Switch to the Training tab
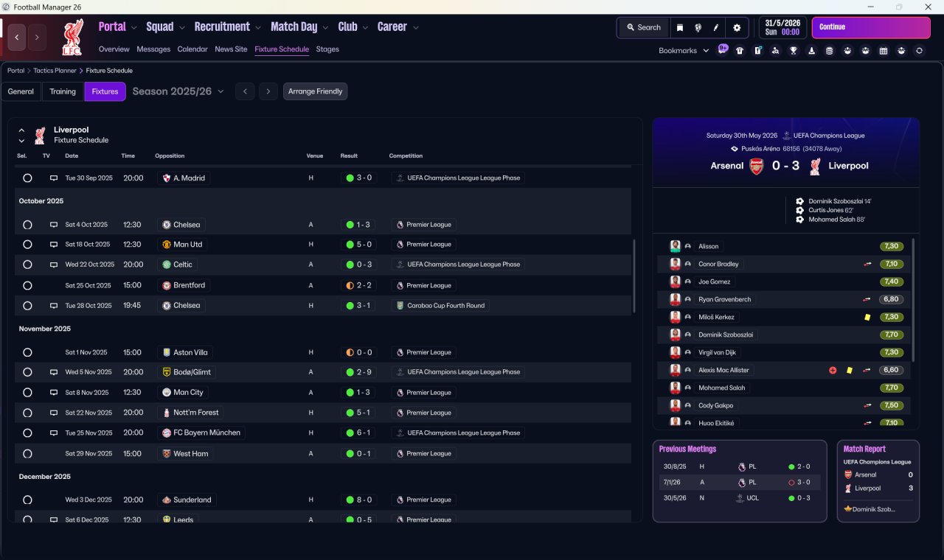Image resolution: width=944 pixels, height=560 pixels. pos(63,91)
